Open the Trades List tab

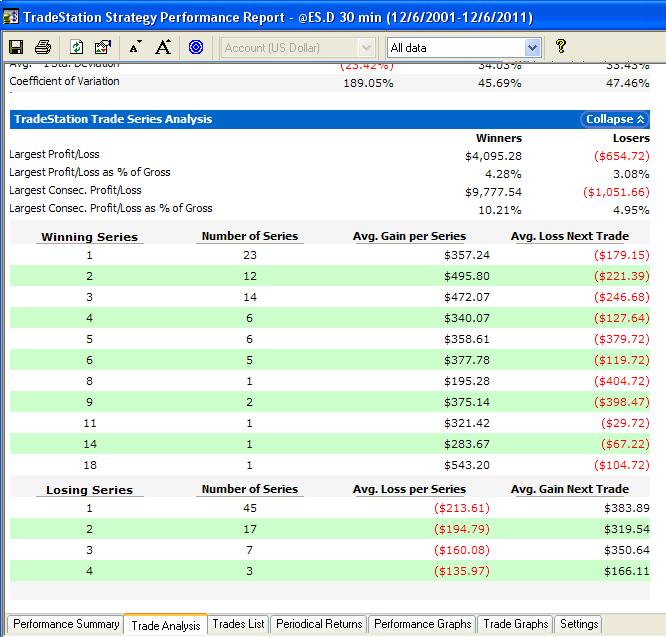tap(238, 624)
